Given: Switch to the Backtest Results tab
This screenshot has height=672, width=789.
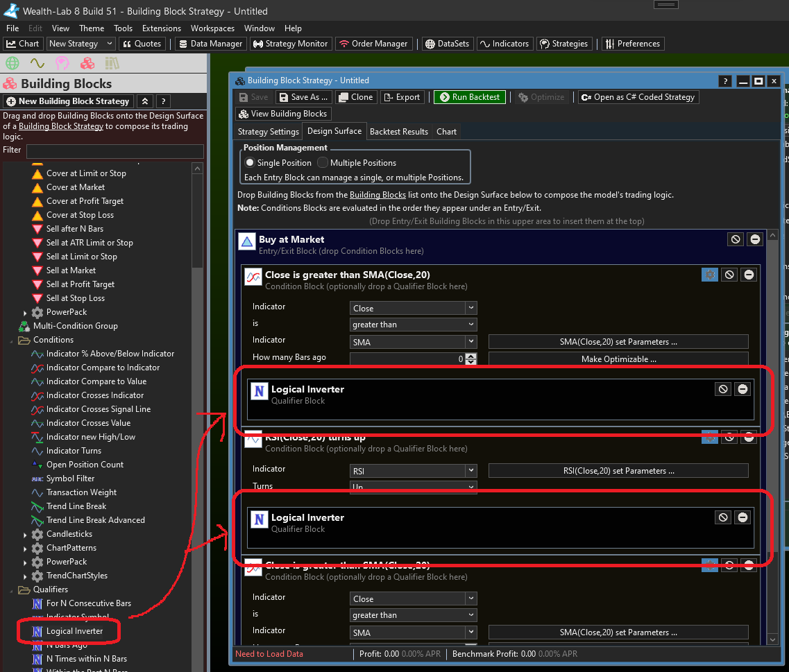Looking at the screenshot, I should pyautogui.click(x=398, y=132).
